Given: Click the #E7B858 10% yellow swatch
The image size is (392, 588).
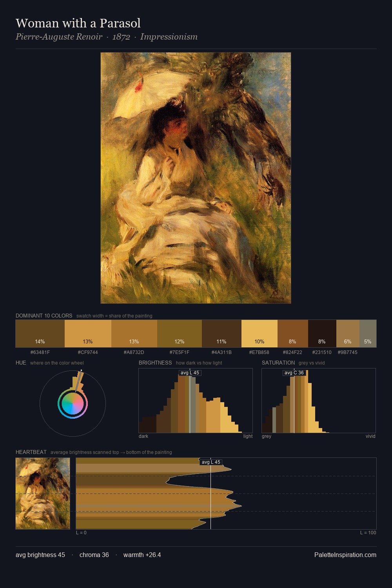Looking at the screenshot, I should (260, 334).
